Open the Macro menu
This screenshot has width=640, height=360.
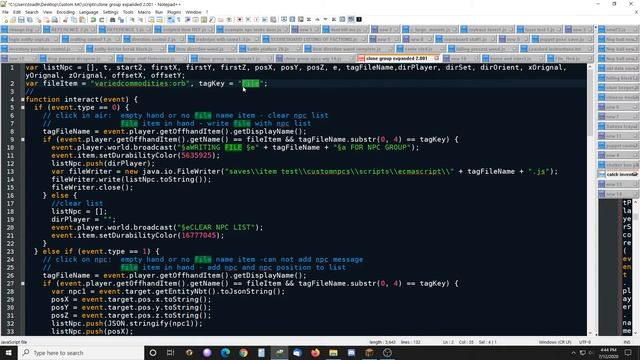(x=144, y=12)
